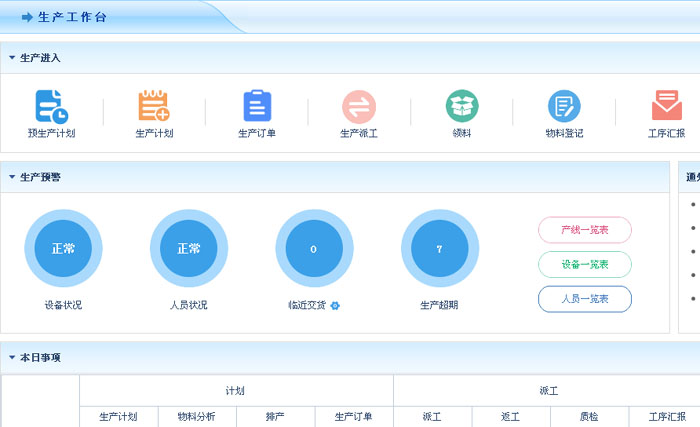Open the 生产超期 circle showing 7
700x427 pixels.
[x=440, y=248]
